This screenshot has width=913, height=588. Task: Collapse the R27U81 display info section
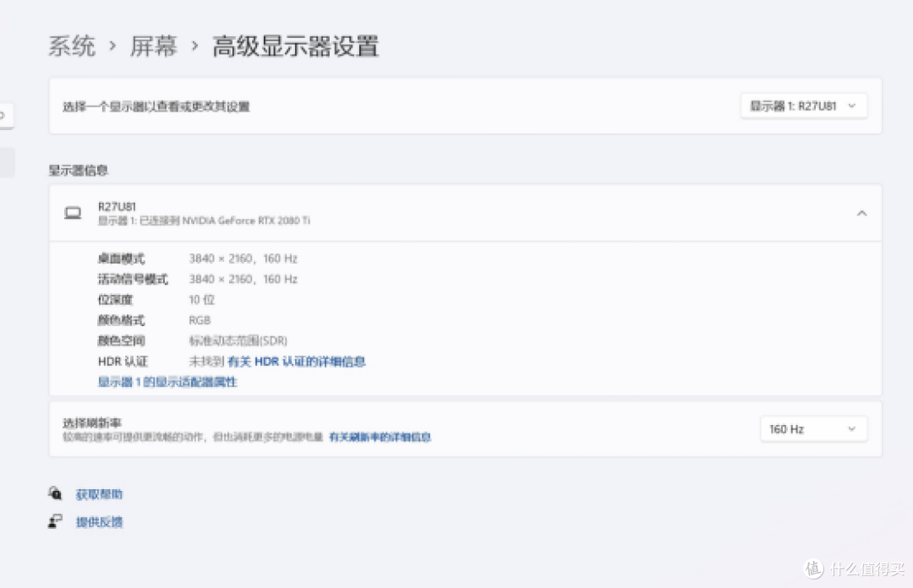[861, 213]
